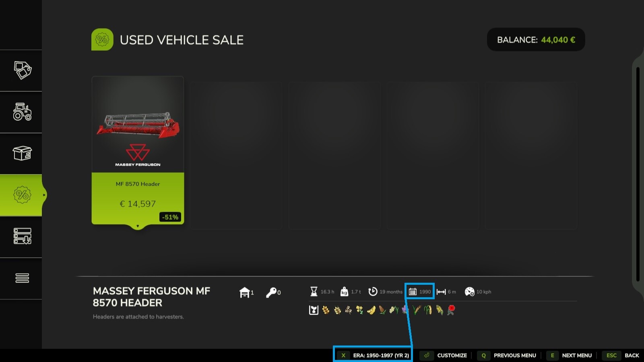Click the speedometer 10 kph icon

click(469, 292)
